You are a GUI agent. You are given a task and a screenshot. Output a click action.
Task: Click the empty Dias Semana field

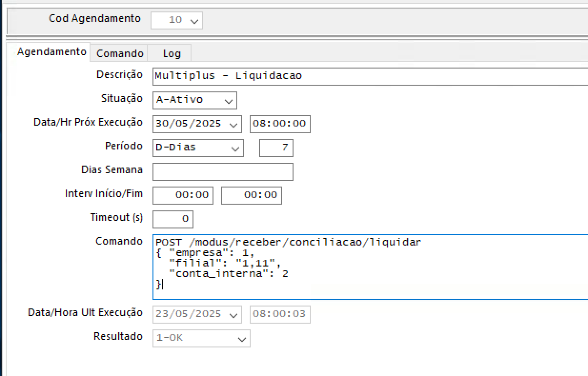[223, 172]
